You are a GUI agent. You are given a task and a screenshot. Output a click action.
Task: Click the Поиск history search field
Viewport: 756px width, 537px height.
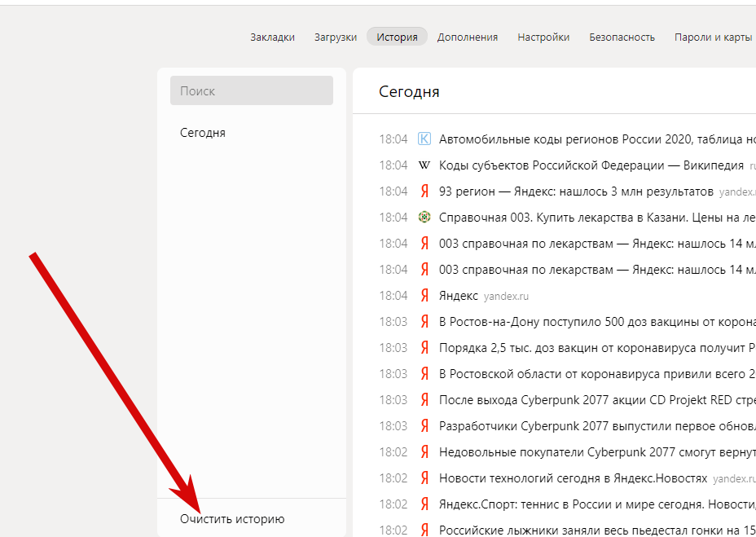click(252, 90)
